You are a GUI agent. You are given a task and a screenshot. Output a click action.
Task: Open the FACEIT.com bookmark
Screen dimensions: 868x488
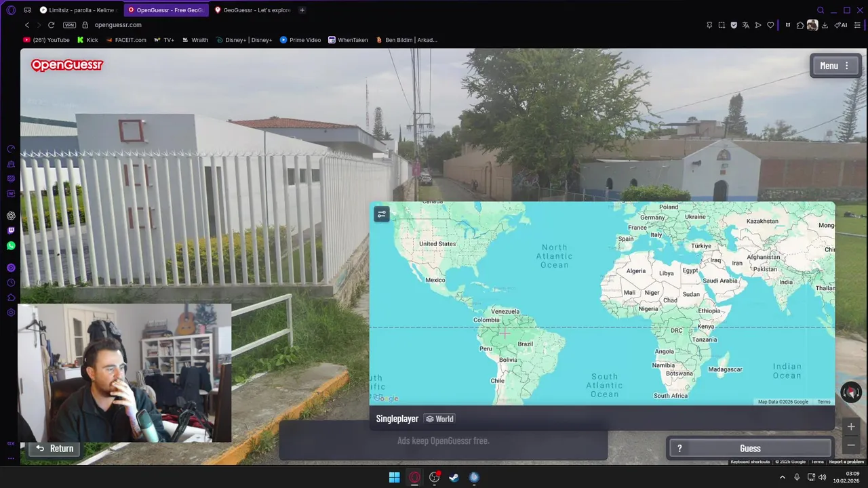tap(125, 40)
